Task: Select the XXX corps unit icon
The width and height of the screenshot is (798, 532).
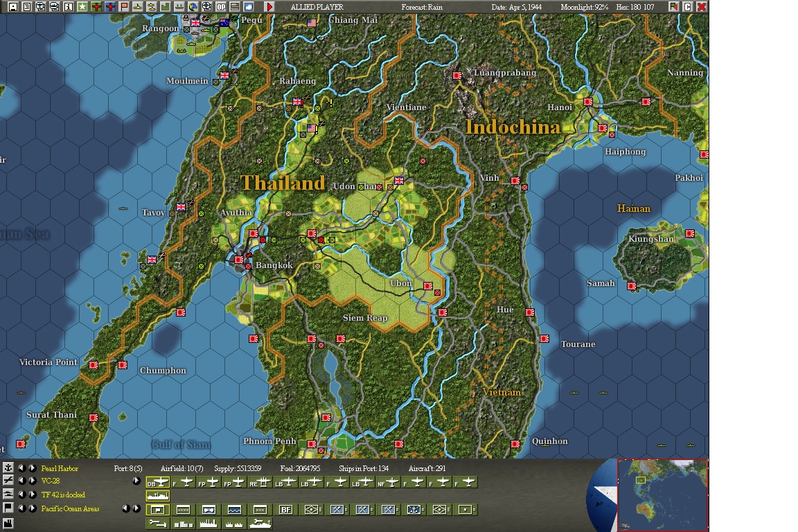Action: [260, 510]
